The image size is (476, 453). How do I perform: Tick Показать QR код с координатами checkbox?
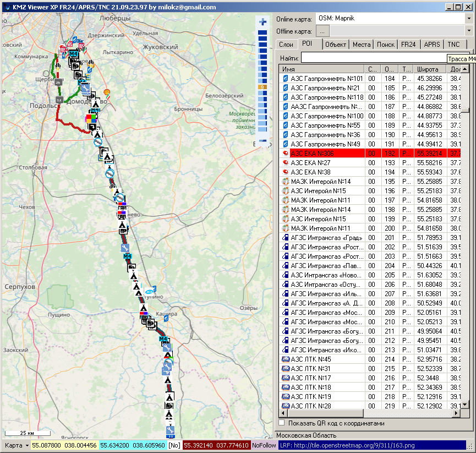click(x=282, y=423)
